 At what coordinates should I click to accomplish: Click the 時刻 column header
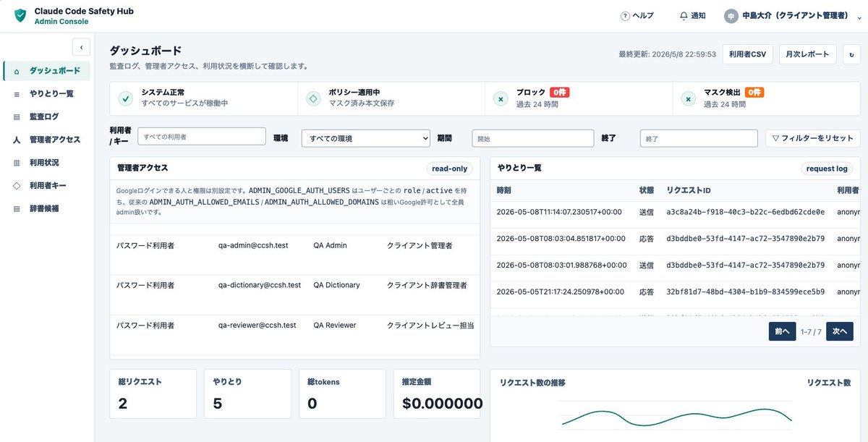coord(504,190)
